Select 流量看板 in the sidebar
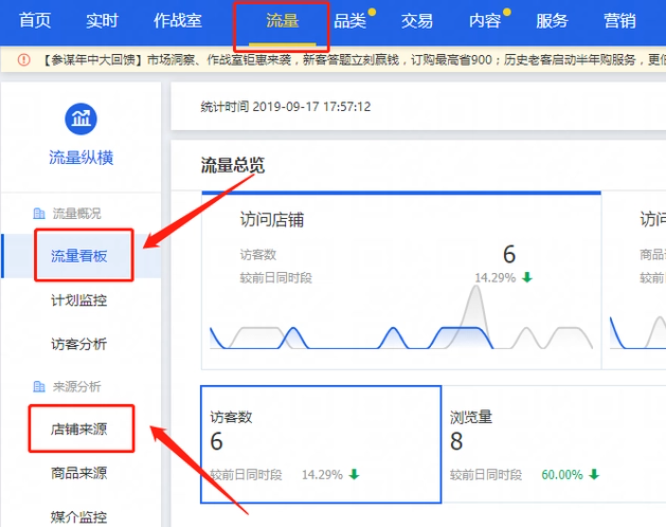The width and height of the screenshot is (667, 527). 79,257
